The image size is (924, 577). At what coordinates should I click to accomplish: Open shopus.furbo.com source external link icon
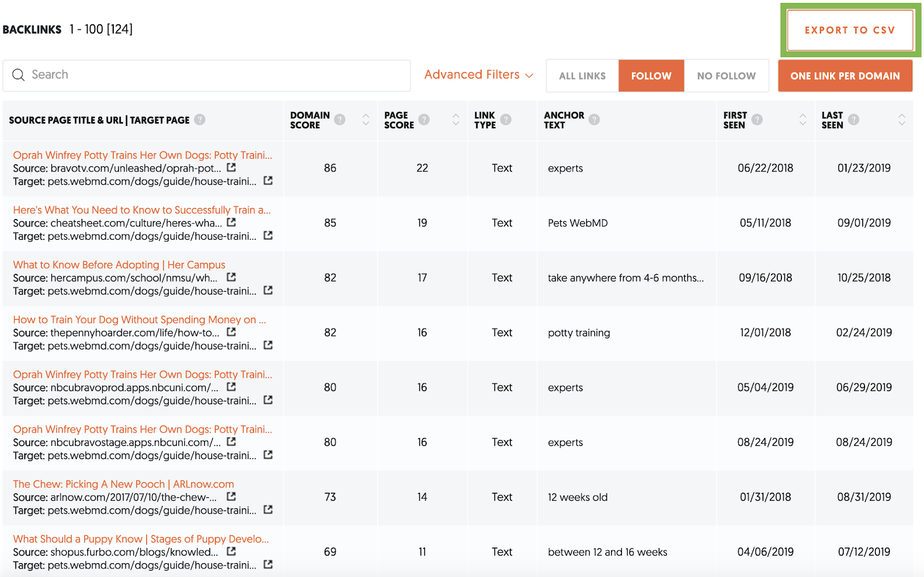coord(232,552)
